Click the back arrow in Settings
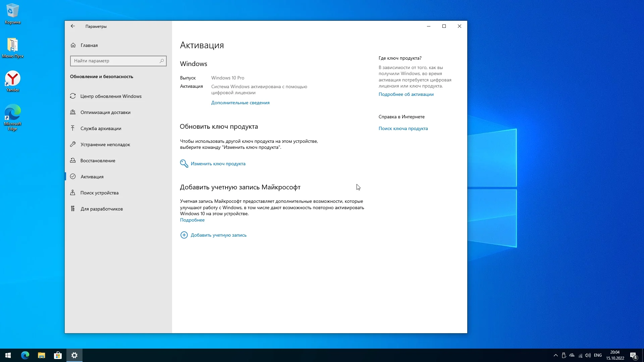 tap(73, 26)
